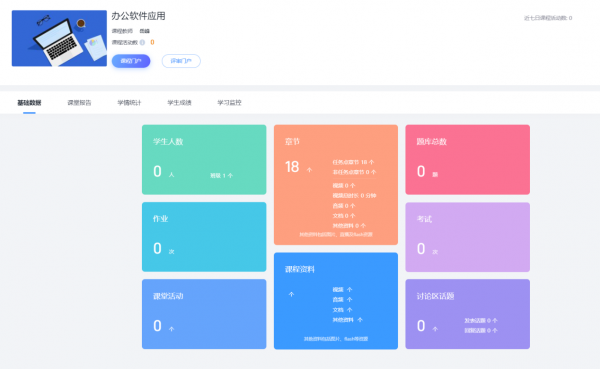
Task: Click the course title 办公软件应用
Action: coord(138,16)
